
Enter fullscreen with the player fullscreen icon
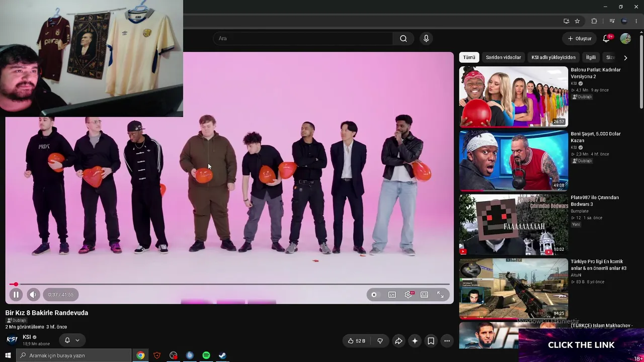(x=440, y=295)
